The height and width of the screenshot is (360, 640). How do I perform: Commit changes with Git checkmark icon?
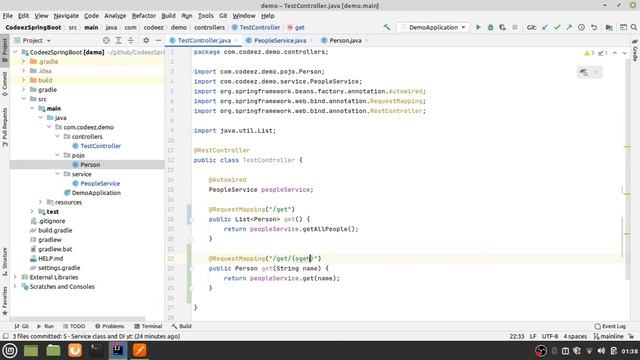click(557, 27)
